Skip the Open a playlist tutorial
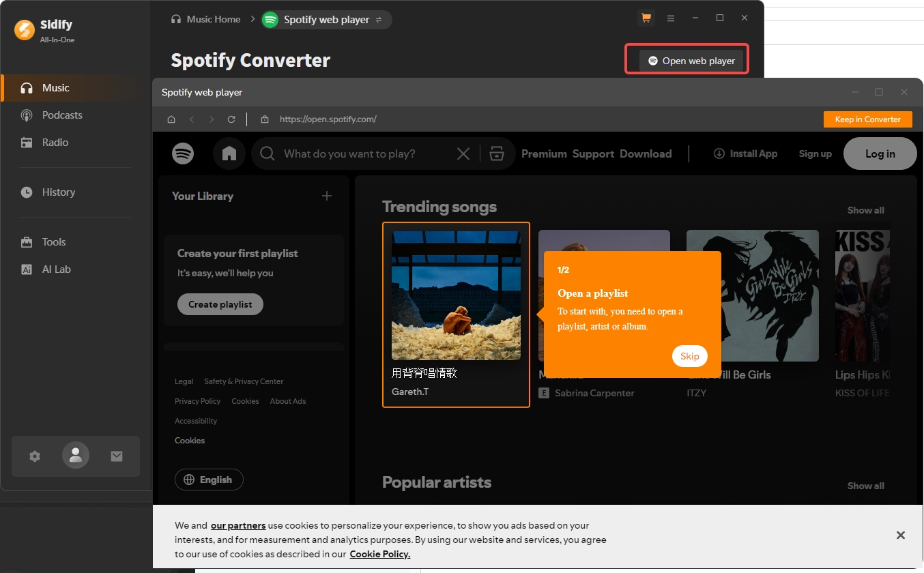The width and height of the screenshot is (924, 573). click(x=689, y=356)
